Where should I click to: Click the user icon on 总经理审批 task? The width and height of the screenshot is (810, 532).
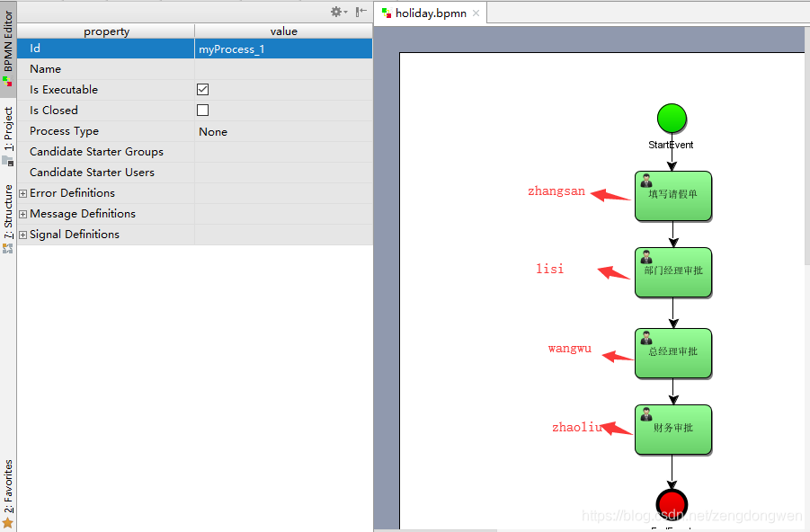coord(646,338)
